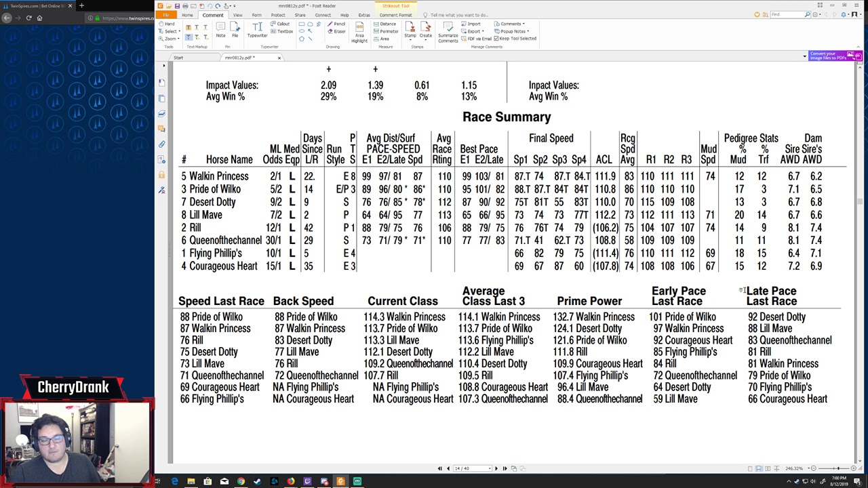Open the Export comments dropdown
The height and width of the screenshot is (488, 868).
click(x=472, y=31)
